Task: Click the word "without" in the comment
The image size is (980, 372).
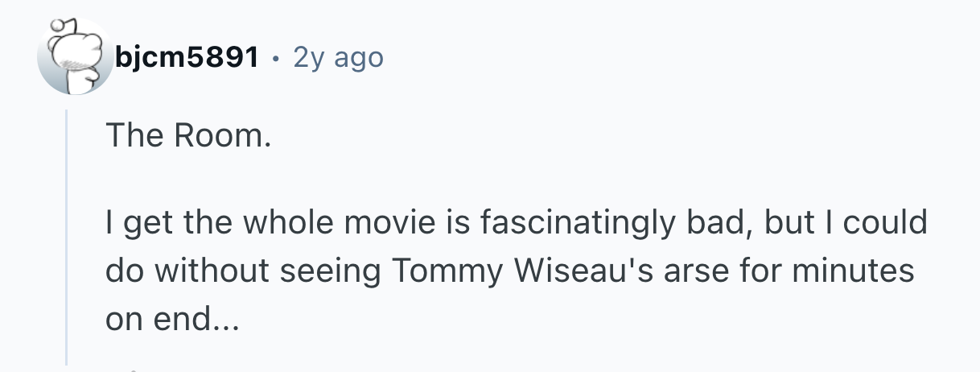Action: [x=211, y=271]
